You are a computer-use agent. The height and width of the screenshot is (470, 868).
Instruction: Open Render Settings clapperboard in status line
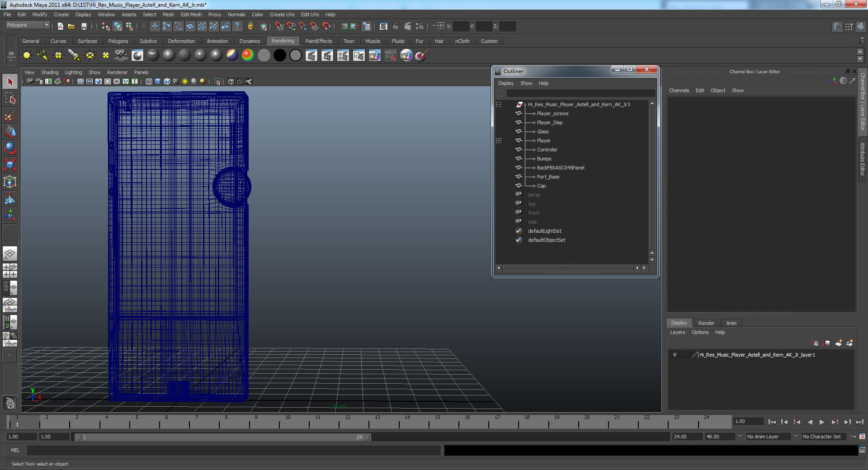[420, 26]
